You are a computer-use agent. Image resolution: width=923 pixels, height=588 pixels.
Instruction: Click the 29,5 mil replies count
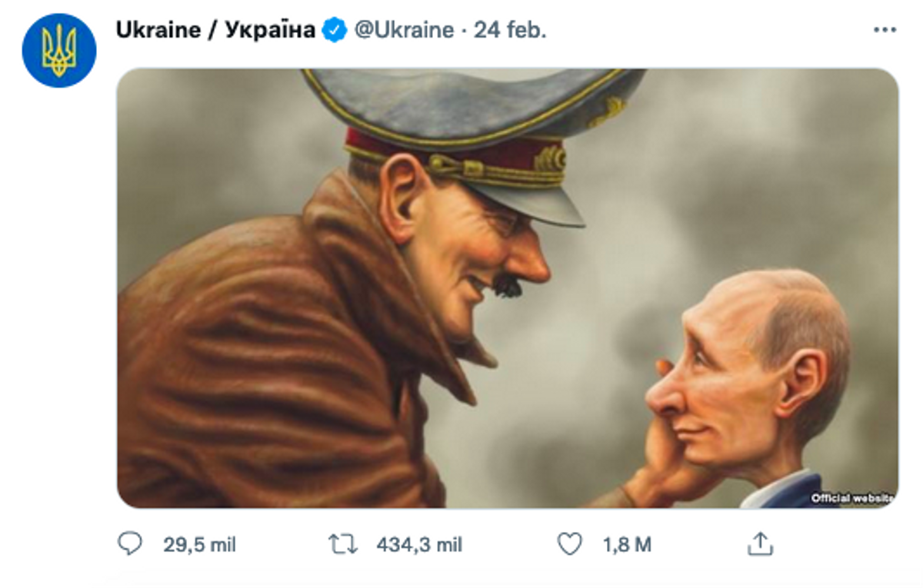[x=199, y=545]
